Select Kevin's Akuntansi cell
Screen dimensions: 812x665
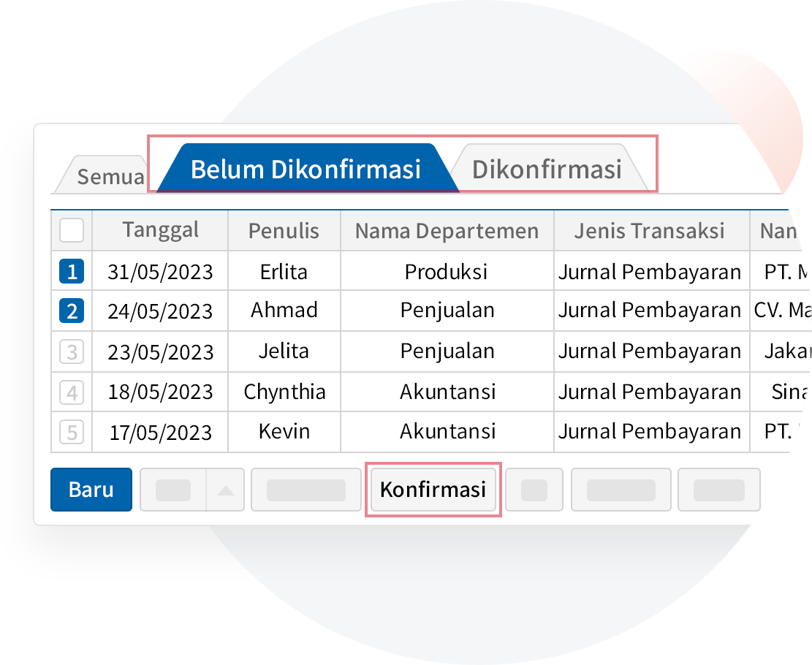coord(447,431)
